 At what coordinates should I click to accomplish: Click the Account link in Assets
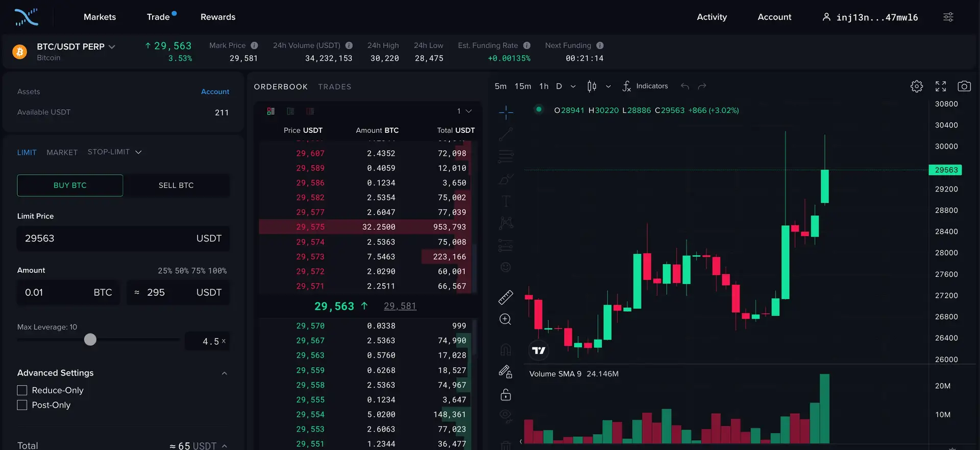point(215,92)
